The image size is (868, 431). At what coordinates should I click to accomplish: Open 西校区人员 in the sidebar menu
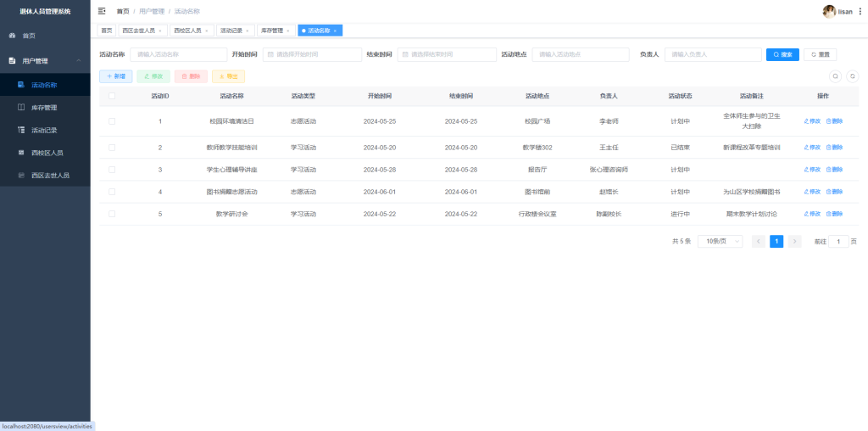[x=47, y=153]
